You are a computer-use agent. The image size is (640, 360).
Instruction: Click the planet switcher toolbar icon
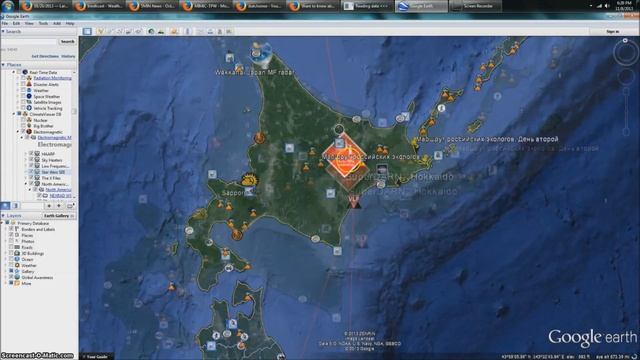[174, 31]
